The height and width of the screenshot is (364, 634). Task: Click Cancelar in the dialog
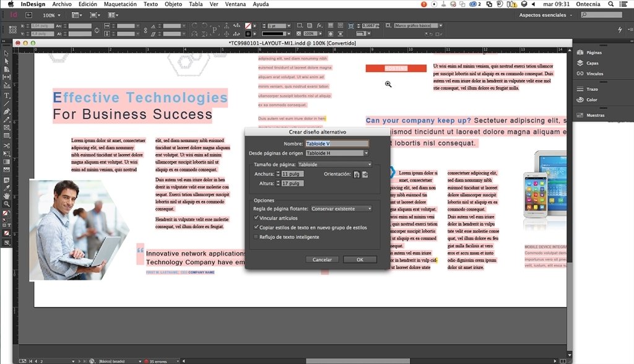click(x=322, y=259)
